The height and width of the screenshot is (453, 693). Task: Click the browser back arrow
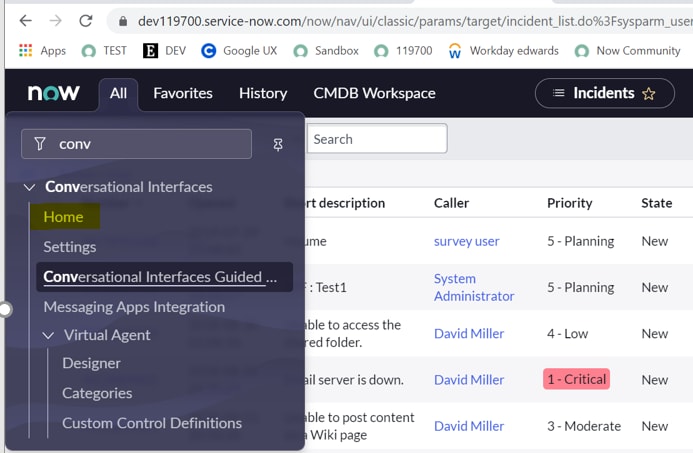[x=26, y=20]
